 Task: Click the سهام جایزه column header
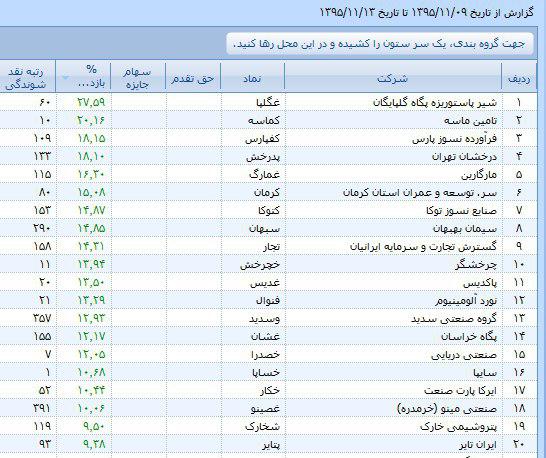click(138, 77)
